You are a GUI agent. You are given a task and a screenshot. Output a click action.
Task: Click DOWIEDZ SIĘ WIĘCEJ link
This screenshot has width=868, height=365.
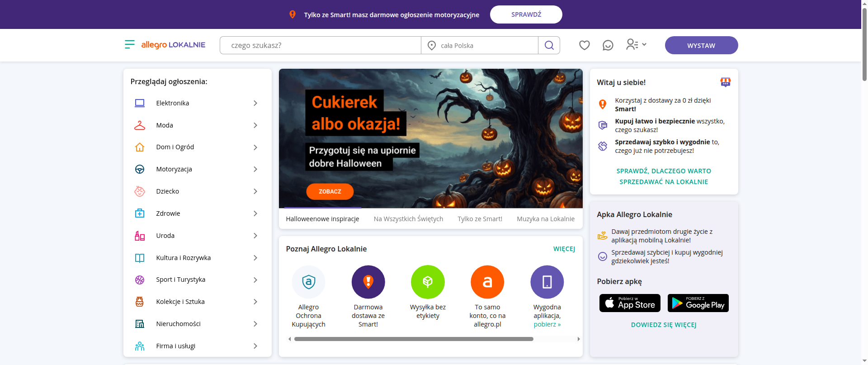coord(664,325)
